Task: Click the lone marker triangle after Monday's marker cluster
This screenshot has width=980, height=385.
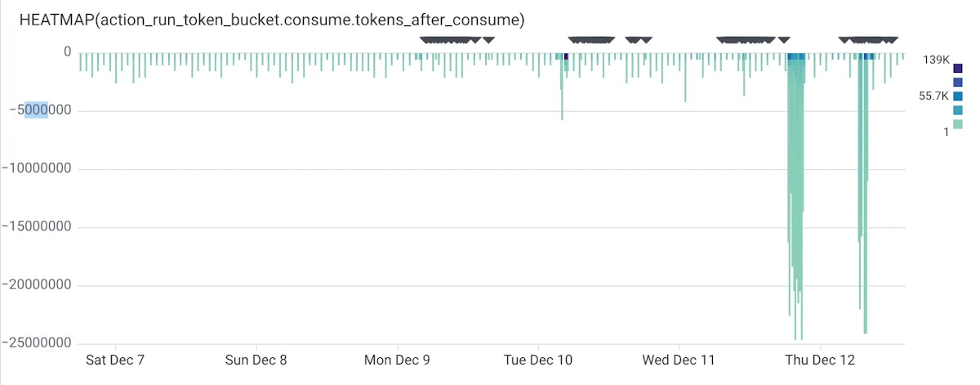Action: click(x=488, y=40)
